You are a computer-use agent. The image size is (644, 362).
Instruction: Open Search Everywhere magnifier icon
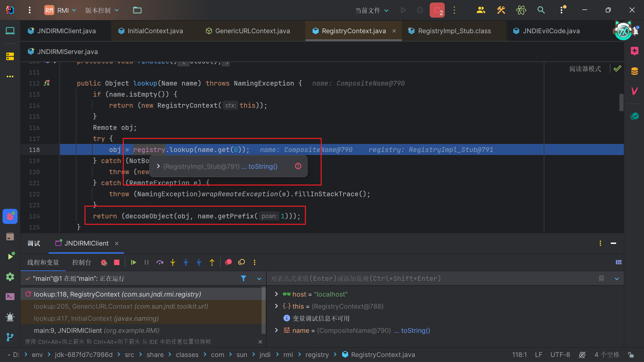pos(541,10)
